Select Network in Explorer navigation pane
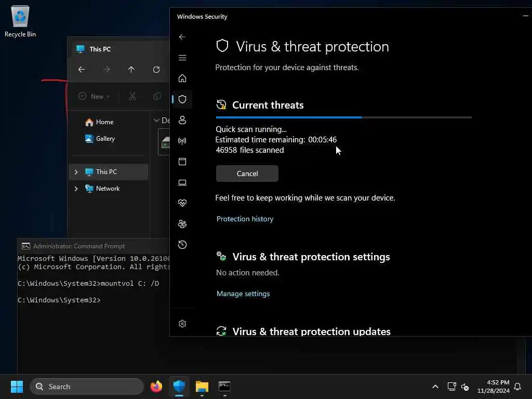 (x=109, y=188)
